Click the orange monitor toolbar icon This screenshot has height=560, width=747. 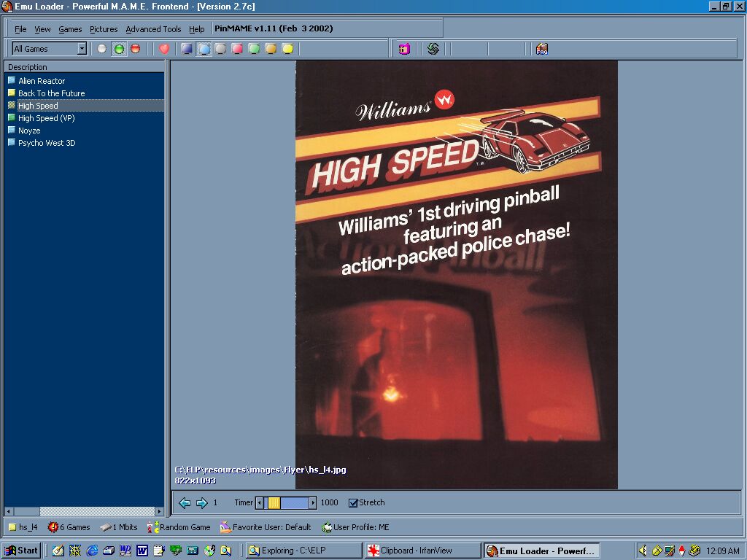(271, 49)
